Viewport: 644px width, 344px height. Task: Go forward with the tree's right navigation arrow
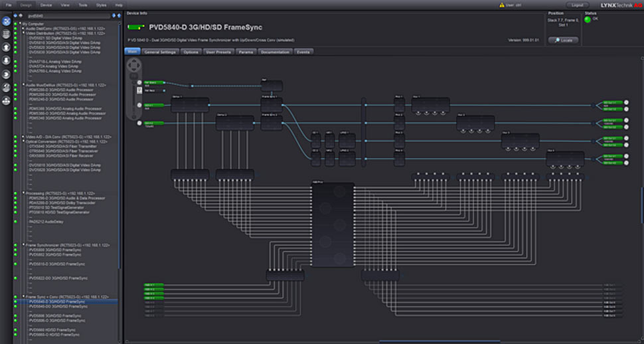[x=20, y=16]
